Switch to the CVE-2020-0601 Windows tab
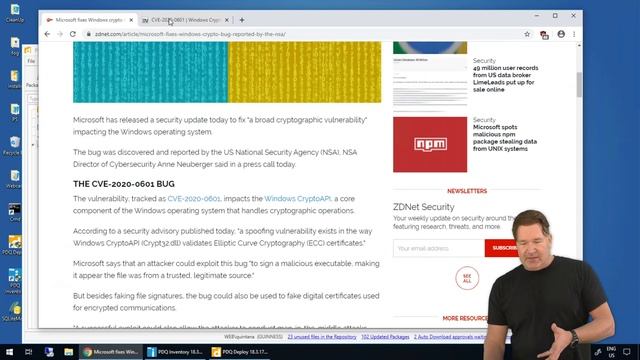 point(186,20)
